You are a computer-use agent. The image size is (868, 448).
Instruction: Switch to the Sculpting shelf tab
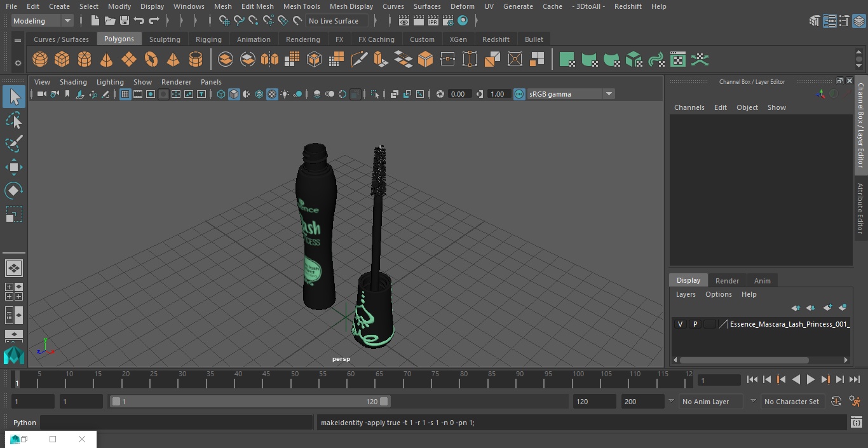click(x=165, y=39)
